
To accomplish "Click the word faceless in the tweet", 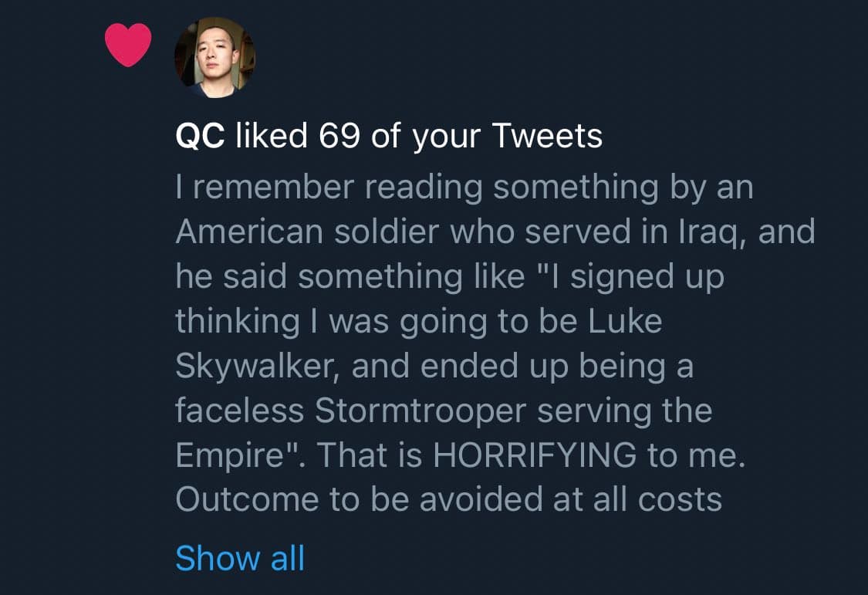I will tap(239, 411).
